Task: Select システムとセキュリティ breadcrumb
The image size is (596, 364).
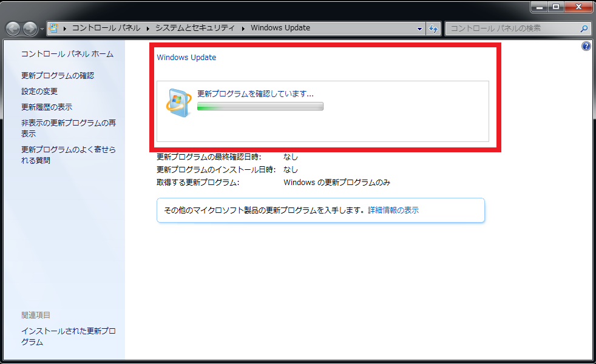Action: pos(195,28)
